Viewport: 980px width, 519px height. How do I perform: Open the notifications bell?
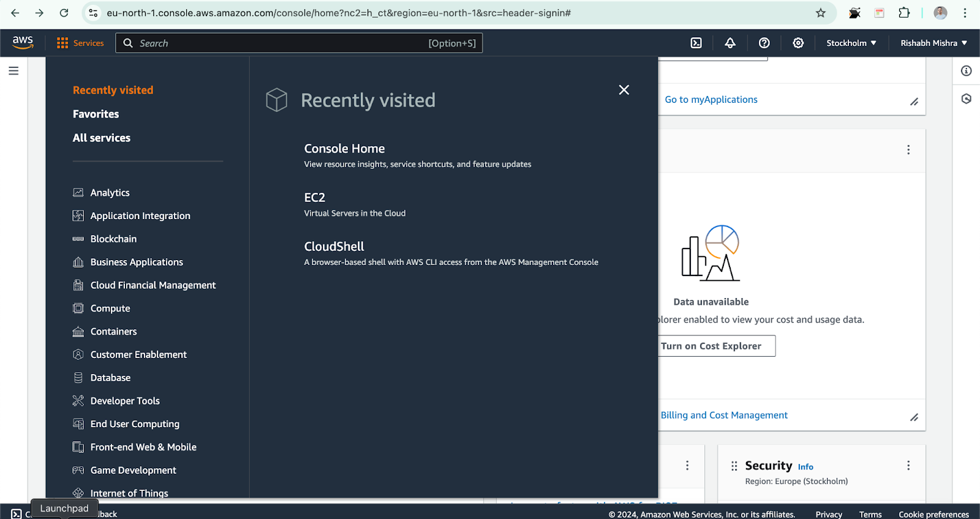point(730,43)
